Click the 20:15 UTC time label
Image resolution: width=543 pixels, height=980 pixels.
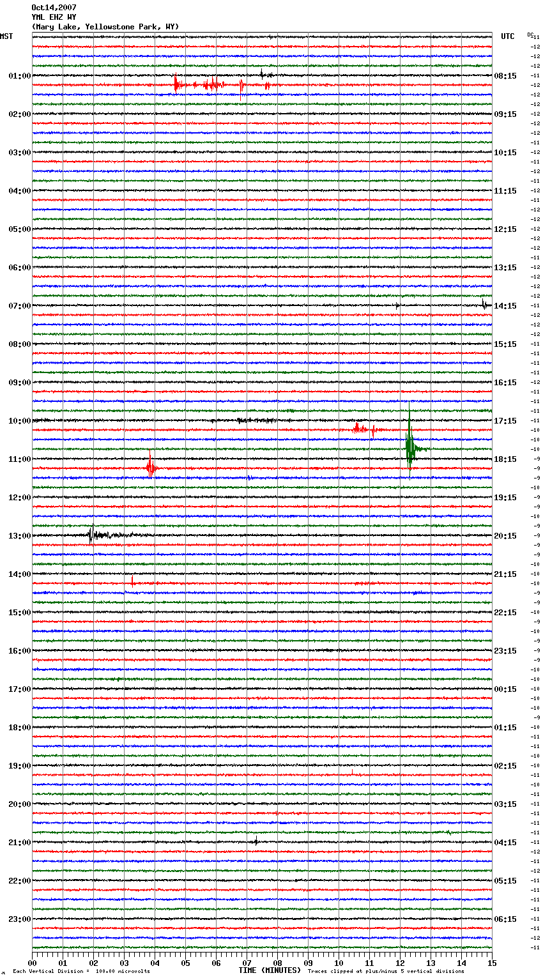[x=505, y=536]
